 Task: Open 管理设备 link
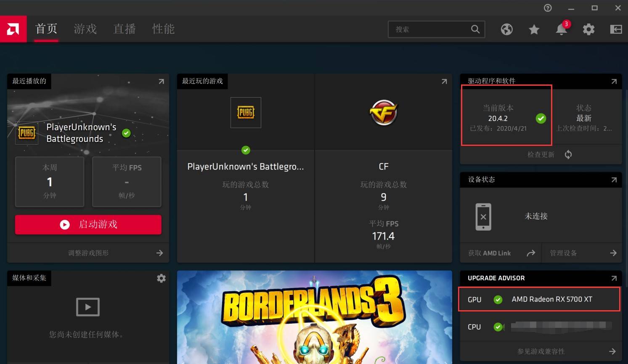pos(563,253)
